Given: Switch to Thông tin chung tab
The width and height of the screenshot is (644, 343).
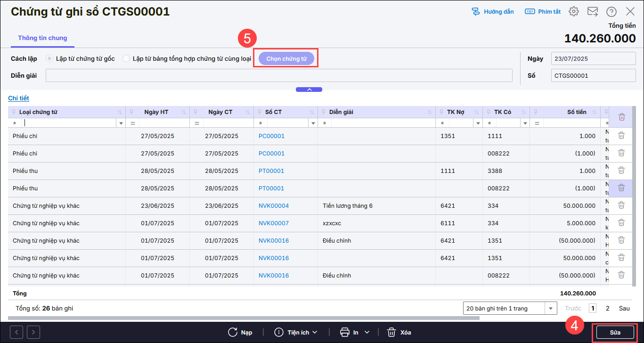Looking at the screenshot, I should coord(42,38).
